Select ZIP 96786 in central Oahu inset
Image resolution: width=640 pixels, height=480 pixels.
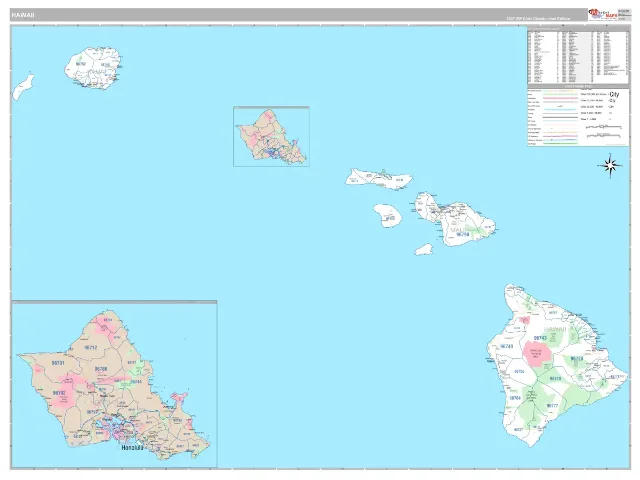pyautogui.click(x=101, y=369)
